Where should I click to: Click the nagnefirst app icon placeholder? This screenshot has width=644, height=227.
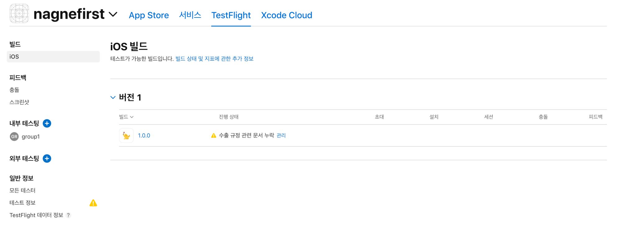19,14
